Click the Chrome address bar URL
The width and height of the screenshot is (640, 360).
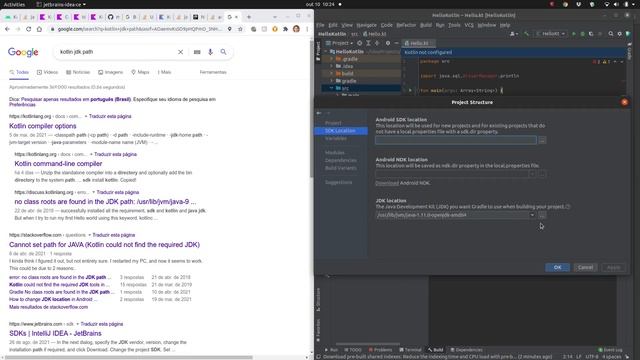(x=140, y=29)
